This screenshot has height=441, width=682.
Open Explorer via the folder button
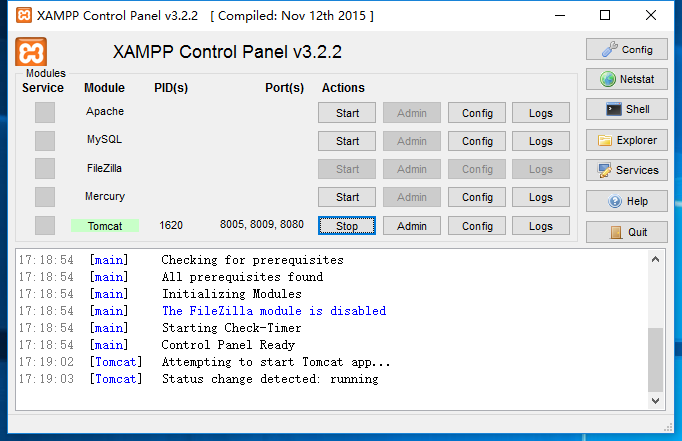point(626,140)
